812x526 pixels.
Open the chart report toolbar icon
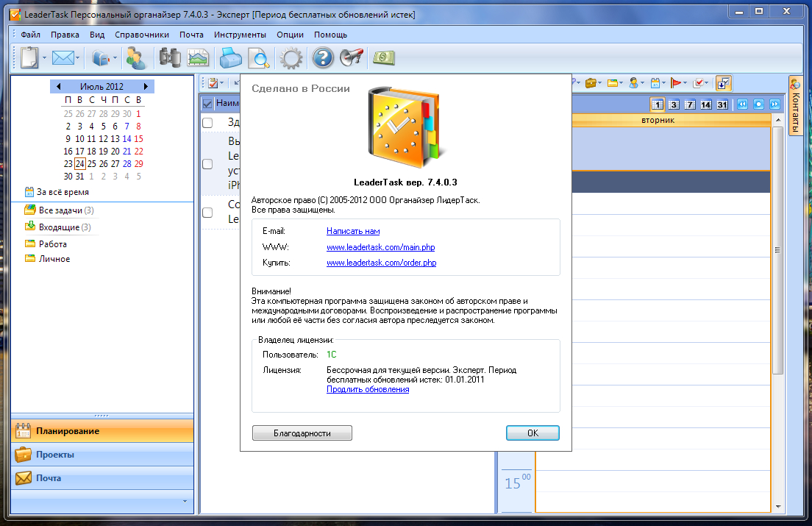coord(198,57)
